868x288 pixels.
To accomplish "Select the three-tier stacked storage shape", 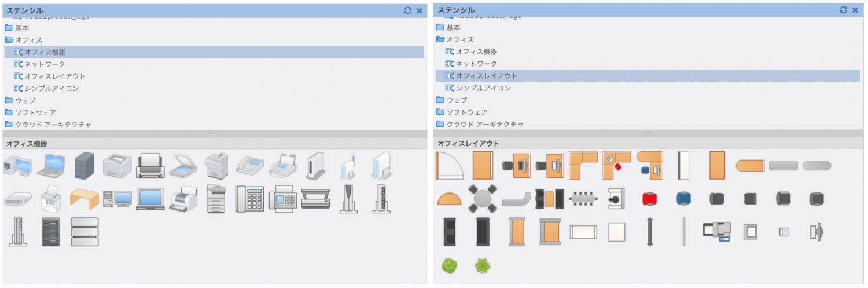I will pos(84,232).
